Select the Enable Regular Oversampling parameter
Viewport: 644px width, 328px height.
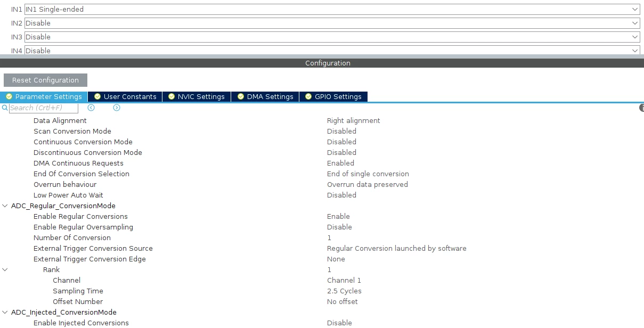pyautogui.click(x=83, y=227)
